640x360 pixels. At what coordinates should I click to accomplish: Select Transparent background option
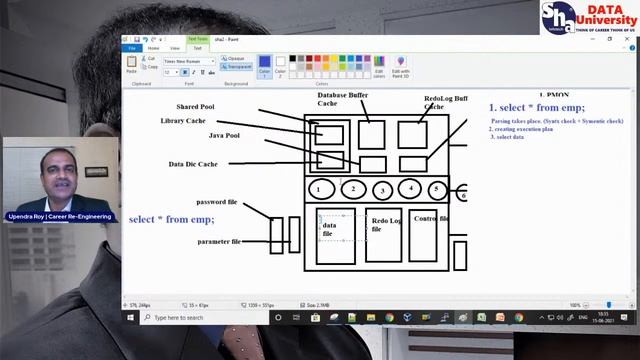pyautogui.click(x=236, y=67)
